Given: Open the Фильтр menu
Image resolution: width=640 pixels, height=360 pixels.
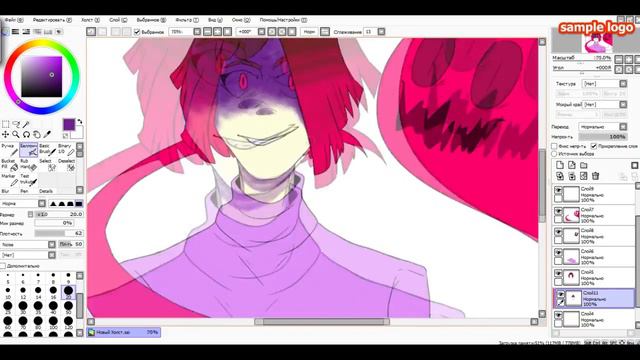Looking at the screenshot, I should [x=187, y=20].
